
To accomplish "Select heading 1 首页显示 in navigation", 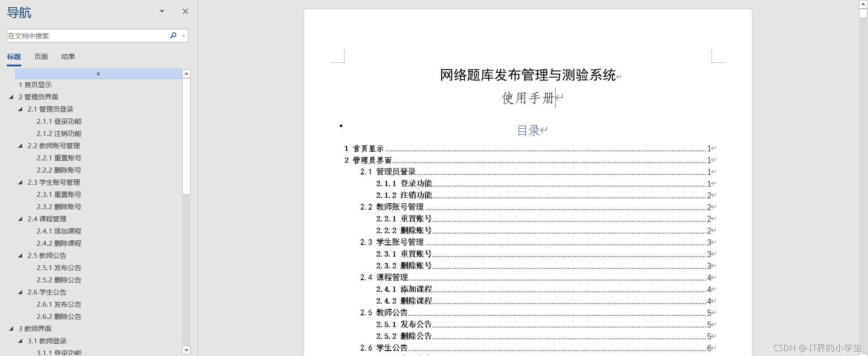I will [35, 84].
